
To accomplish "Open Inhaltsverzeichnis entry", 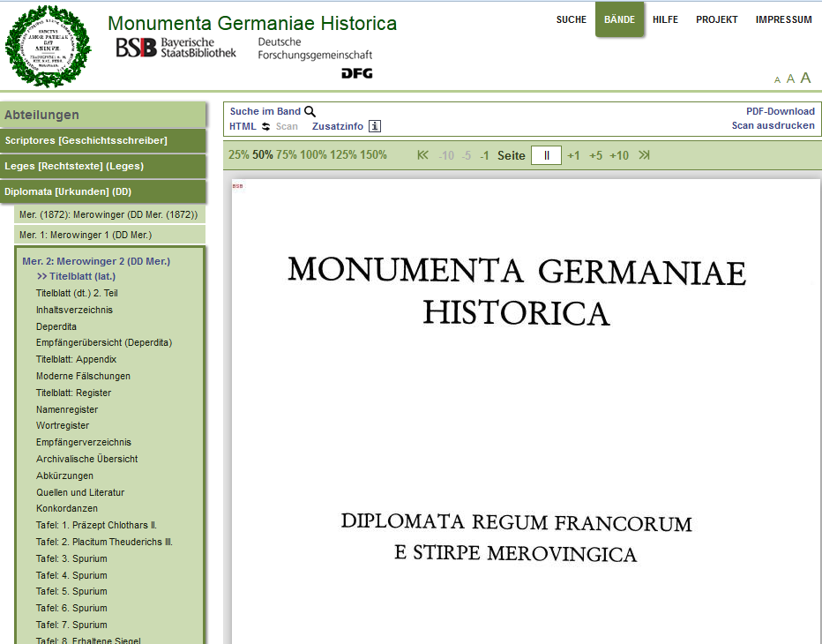I will (74, 310).
